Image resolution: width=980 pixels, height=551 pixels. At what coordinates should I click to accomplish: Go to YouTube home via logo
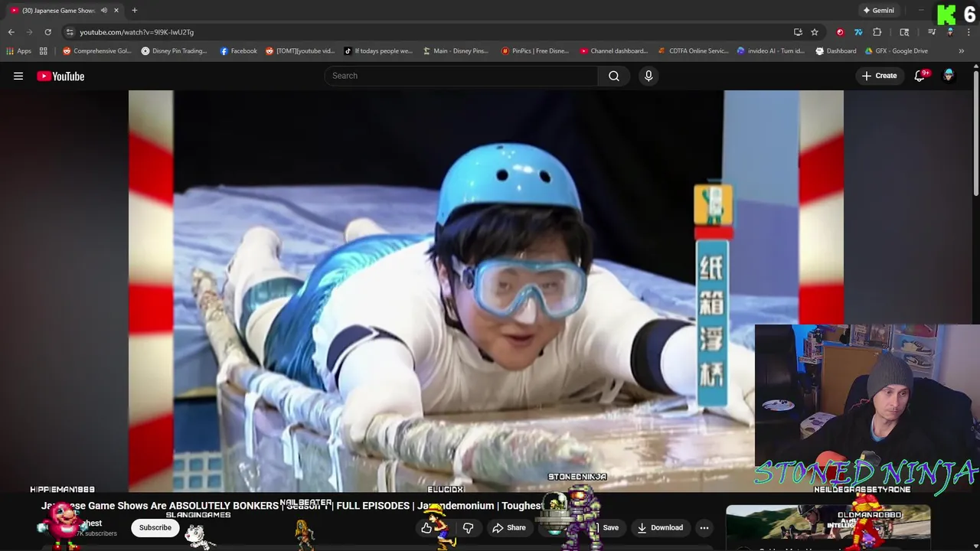click(x=60, y=76)
